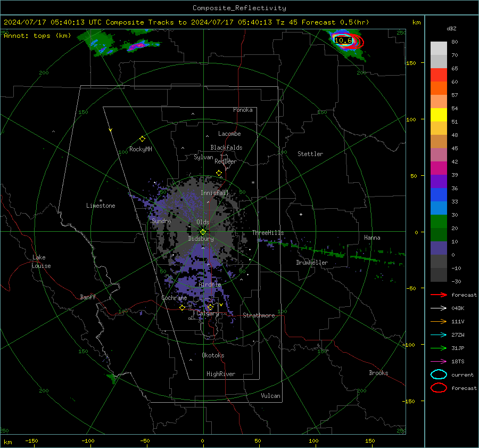
Task: Click the Lake Louise label
Action: pos(41,262)
